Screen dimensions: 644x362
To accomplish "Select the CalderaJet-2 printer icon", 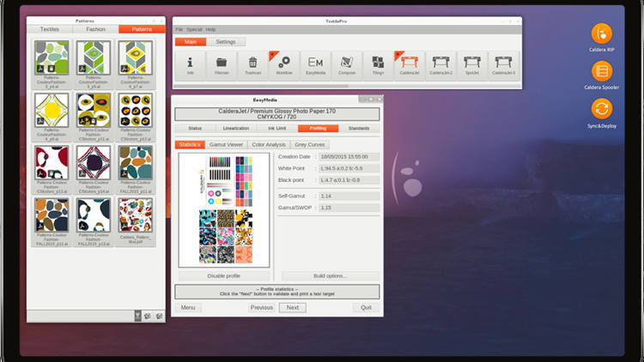I will 440,64.
